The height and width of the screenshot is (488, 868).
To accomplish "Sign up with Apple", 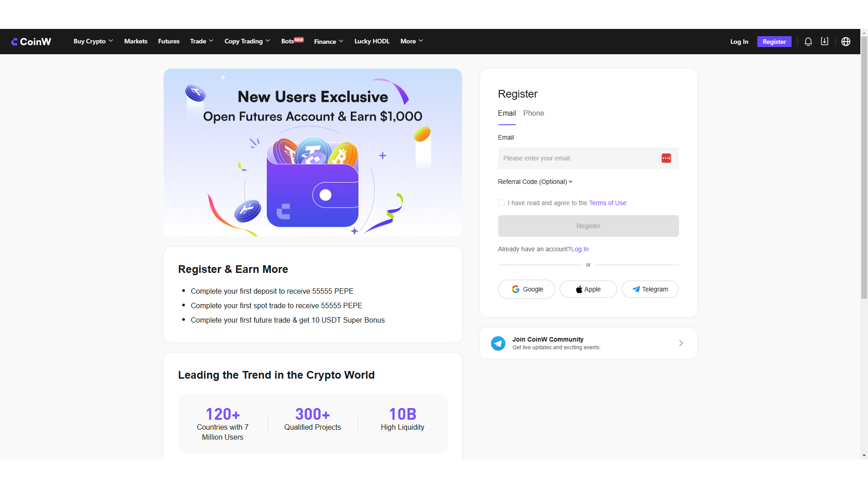I will pos(588,289).
